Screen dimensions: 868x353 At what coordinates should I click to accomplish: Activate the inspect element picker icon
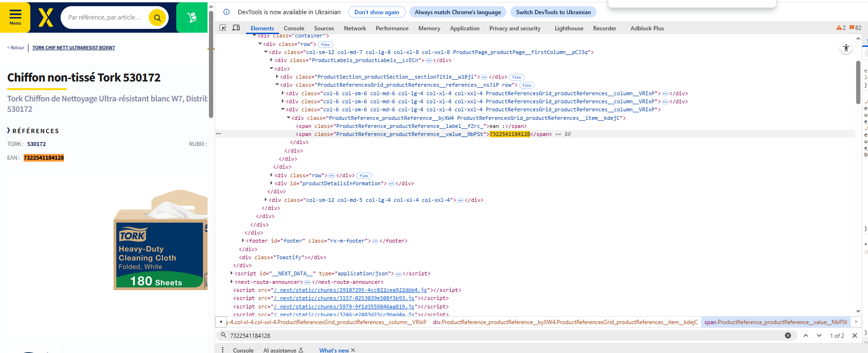pos(223,28)
